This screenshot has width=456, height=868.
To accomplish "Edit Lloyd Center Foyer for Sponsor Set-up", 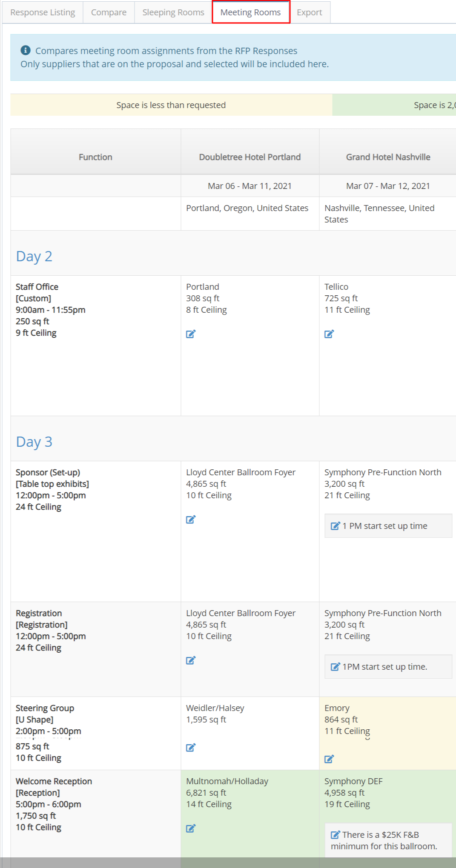I will click(191, 520).
